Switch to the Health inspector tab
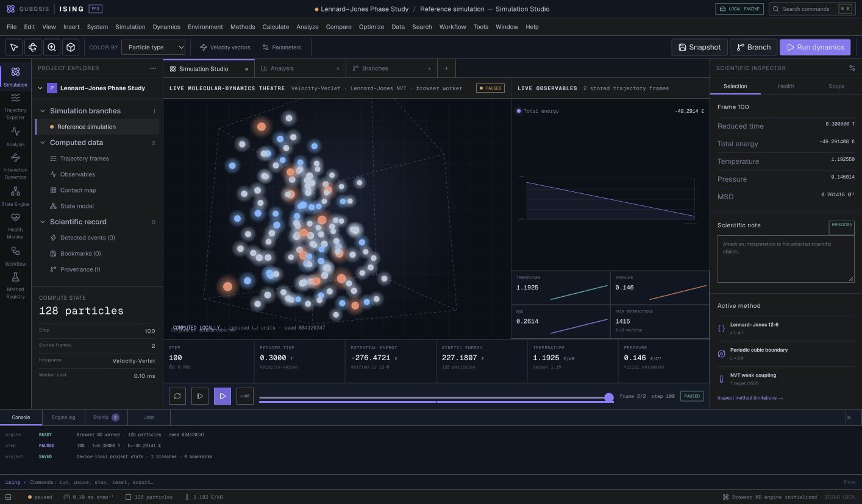Image resolution: width=862 pixels, height=504 pixels. (786, 86)
